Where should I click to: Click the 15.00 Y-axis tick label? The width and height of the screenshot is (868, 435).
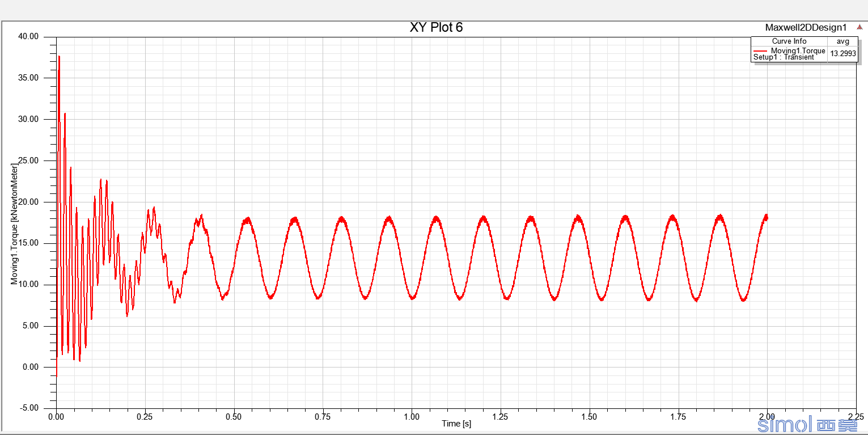pyautogui.click(x=28, y=243)
